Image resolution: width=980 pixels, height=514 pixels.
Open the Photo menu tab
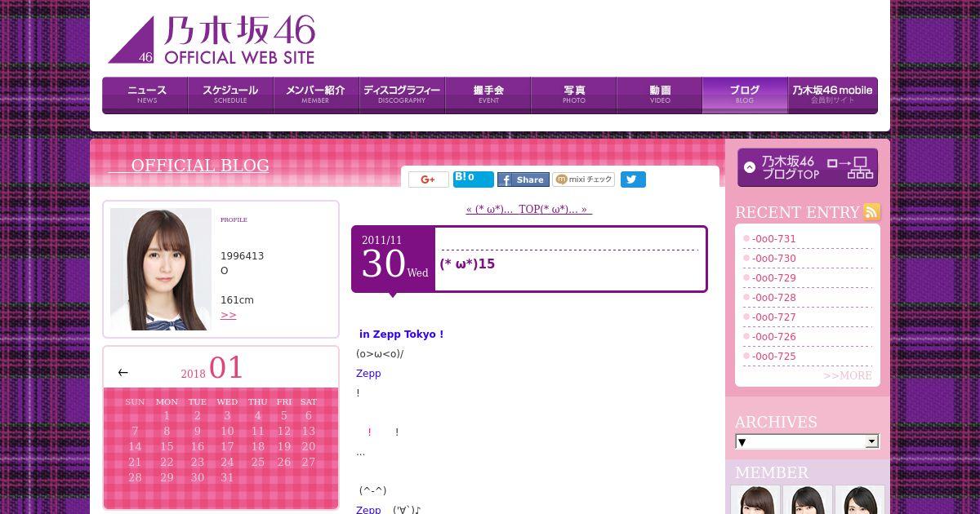pos(573,95)
